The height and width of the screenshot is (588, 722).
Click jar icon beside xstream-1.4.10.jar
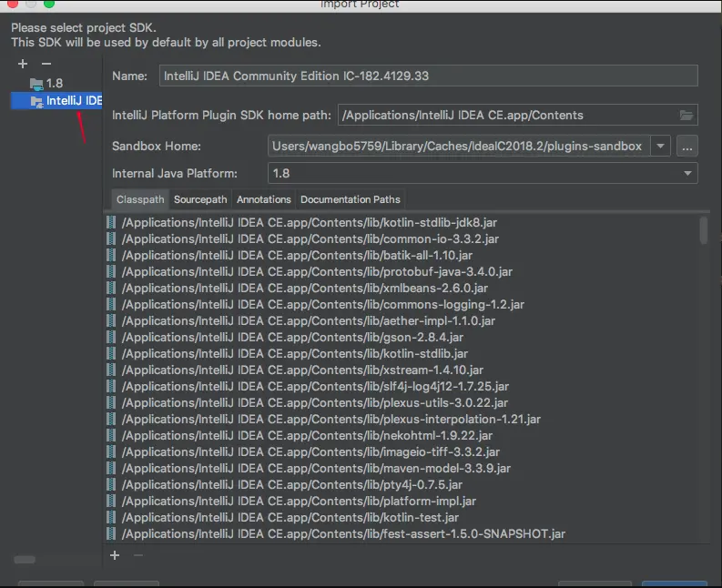pyautogui.click(x=111, y=370)
